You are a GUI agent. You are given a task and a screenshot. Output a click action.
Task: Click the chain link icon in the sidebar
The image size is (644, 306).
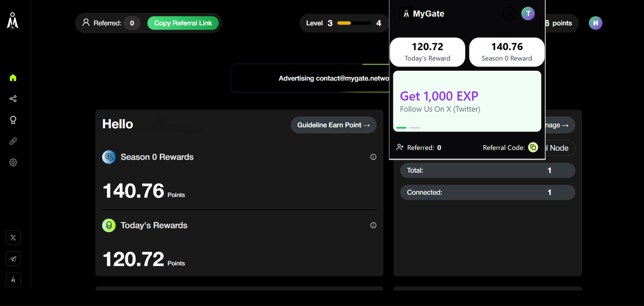coord(13,141)
